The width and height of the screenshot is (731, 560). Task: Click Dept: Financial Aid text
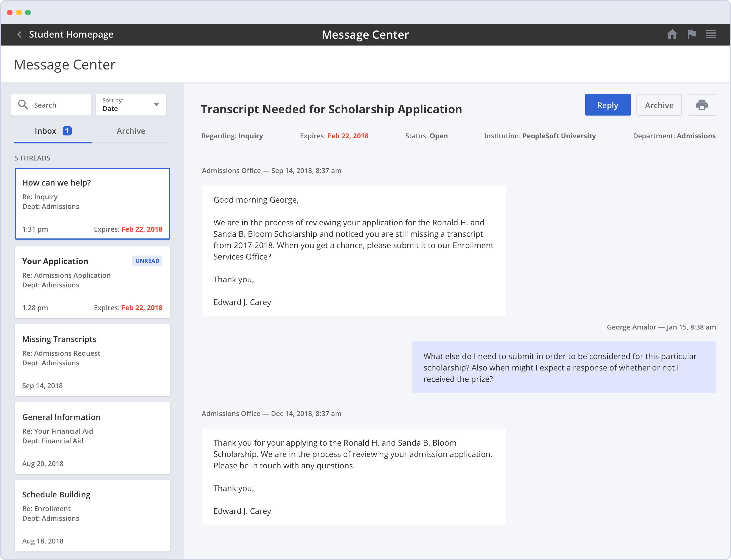pos(53,441)
